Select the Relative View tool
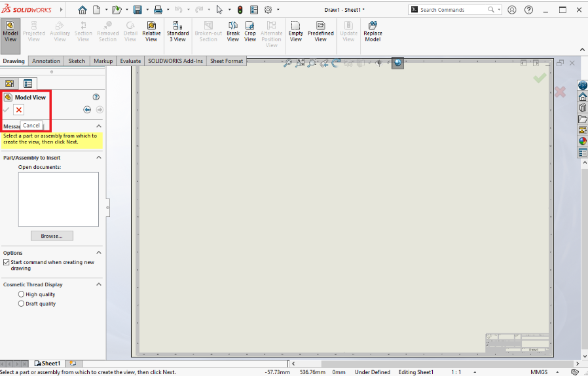 point(151,31)
